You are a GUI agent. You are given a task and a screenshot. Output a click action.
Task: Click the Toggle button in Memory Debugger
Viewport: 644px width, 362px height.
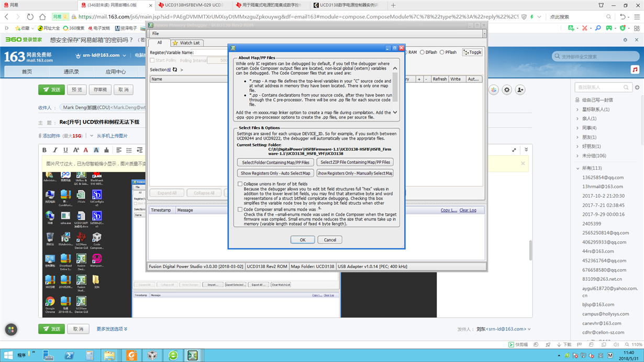[472, 52]
